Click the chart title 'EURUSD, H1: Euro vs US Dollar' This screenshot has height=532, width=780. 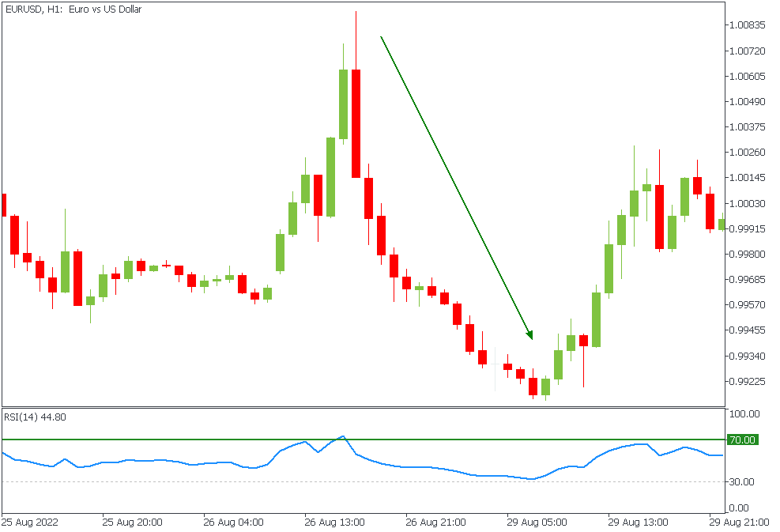pos(73,9)
